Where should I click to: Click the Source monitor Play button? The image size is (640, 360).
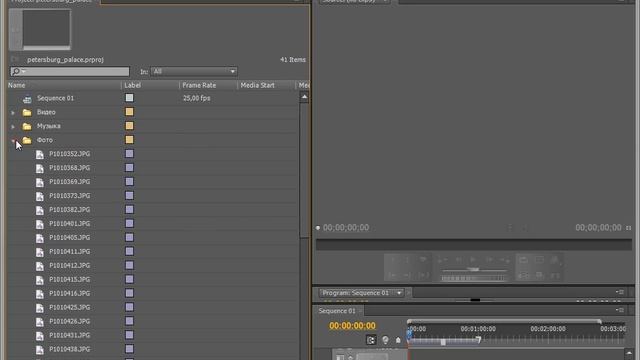[x=473, y=260]
